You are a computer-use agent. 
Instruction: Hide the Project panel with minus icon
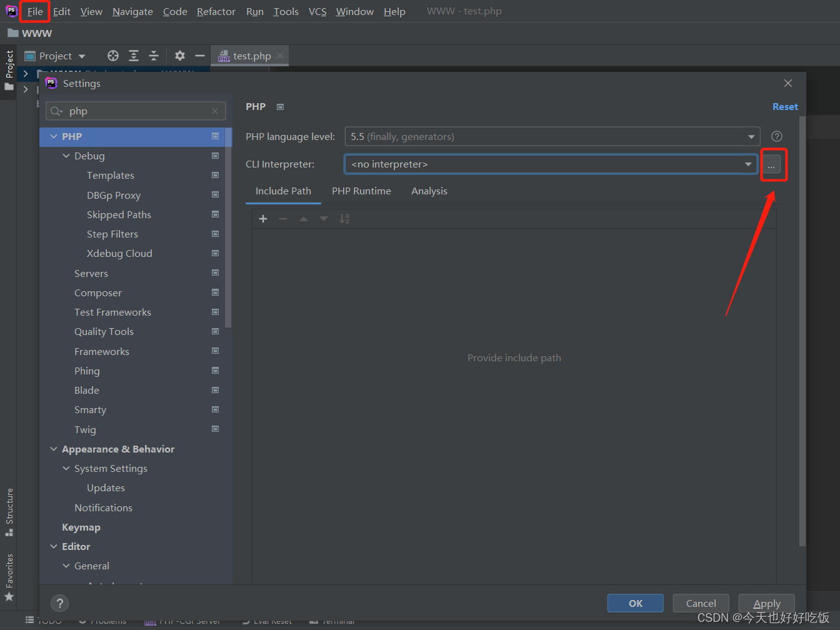200,56
